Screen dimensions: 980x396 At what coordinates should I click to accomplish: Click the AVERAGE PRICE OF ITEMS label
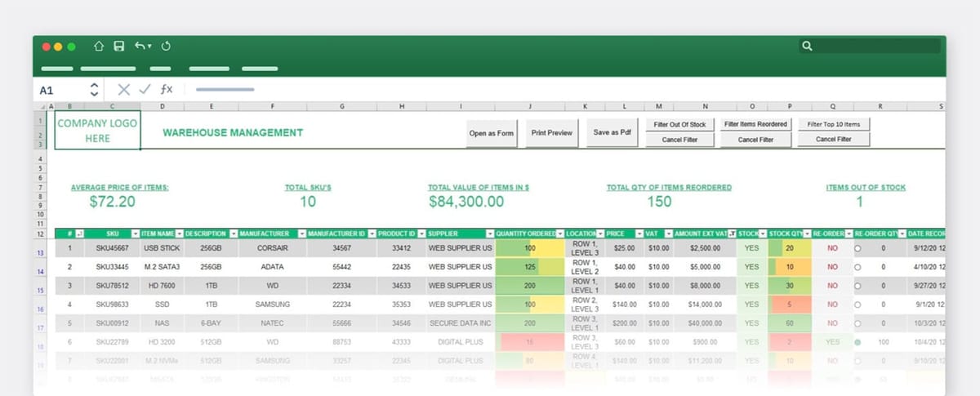[119, 187]
